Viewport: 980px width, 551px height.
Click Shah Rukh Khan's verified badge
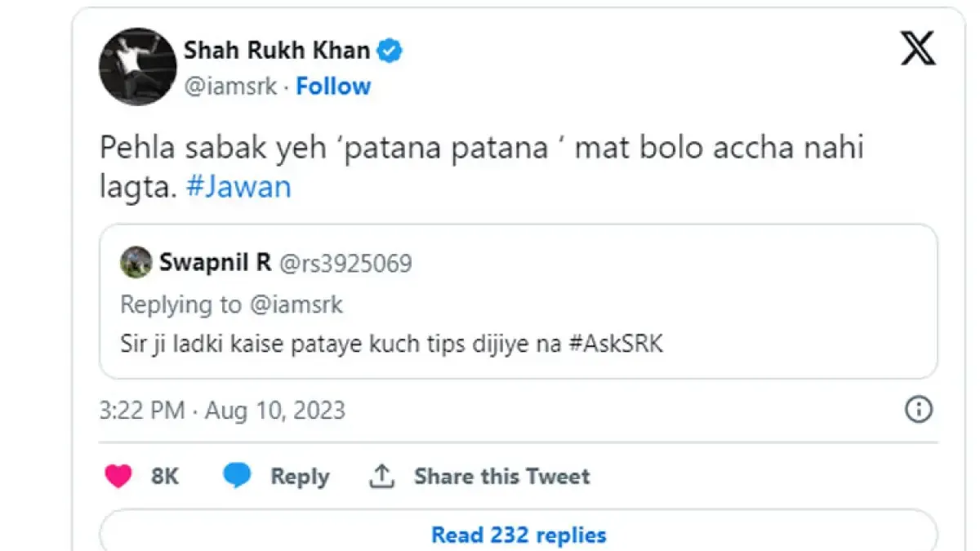(x=390, y=50)
